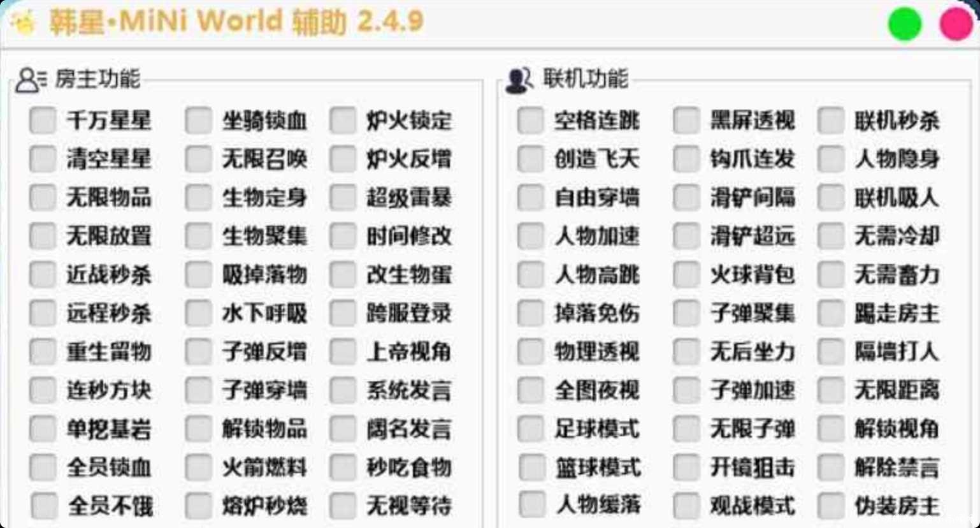Toggle 近战秒杀 checkbox
The height and width of the screenshot is (528, 980).
[x=43, y=275]
